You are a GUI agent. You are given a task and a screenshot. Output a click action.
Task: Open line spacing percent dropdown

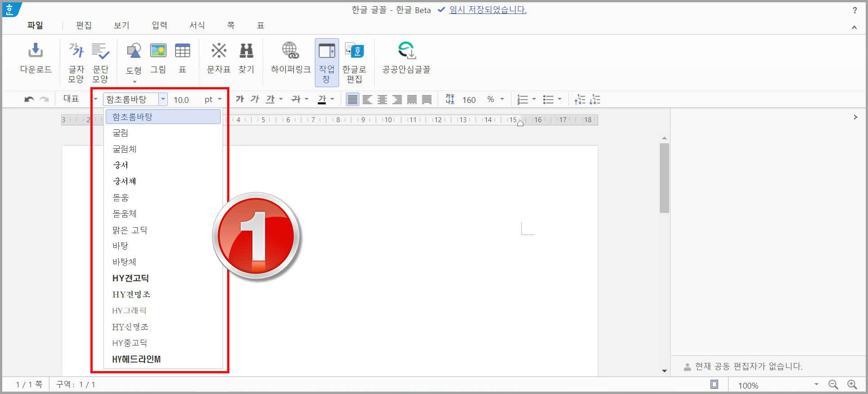(502, 99)
